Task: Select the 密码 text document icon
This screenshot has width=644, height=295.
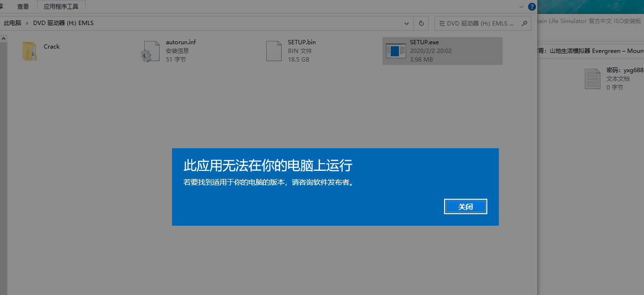Action: click(592, 78)
